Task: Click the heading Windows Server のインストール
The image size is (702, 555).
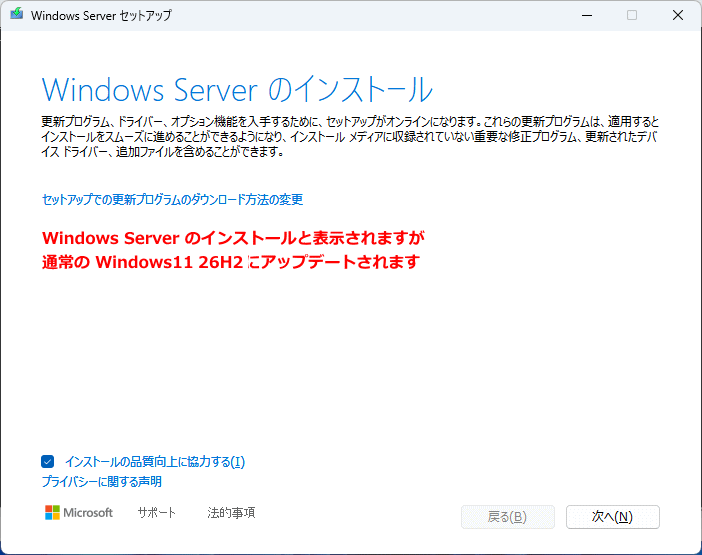Action: (237, 90)
